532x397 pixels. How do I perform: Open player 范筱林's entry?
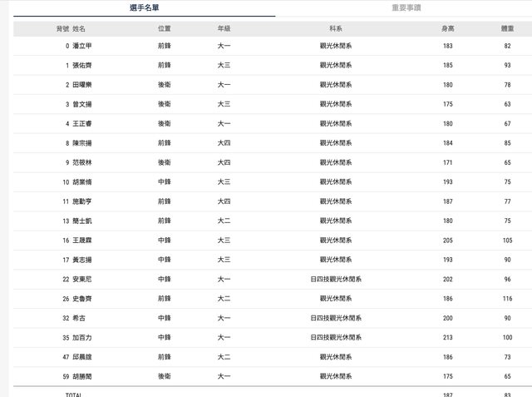[x=82, y=162]
